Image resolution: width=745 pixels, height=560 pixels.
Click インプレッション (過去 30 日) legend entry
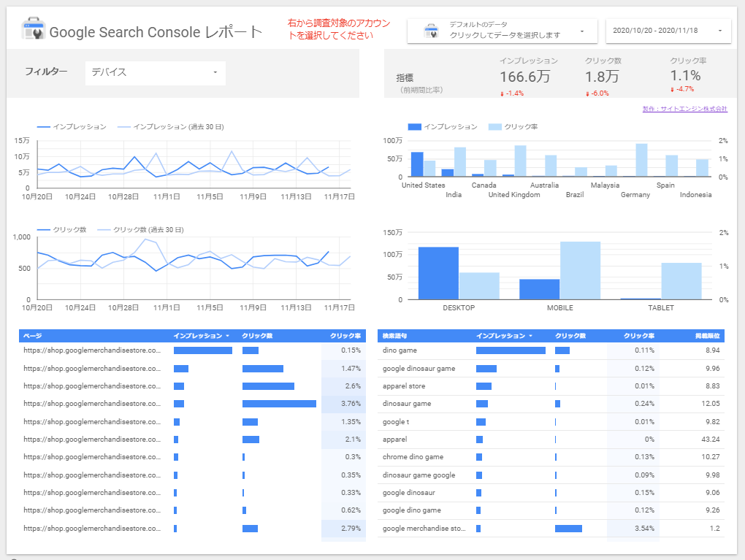pos(171,127)
